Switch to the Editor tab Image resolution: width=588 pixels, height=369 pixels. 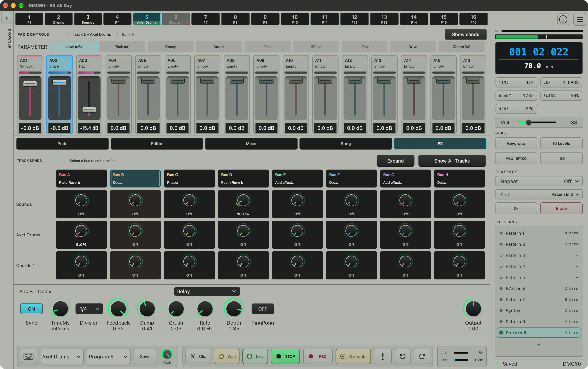(157, 143)
